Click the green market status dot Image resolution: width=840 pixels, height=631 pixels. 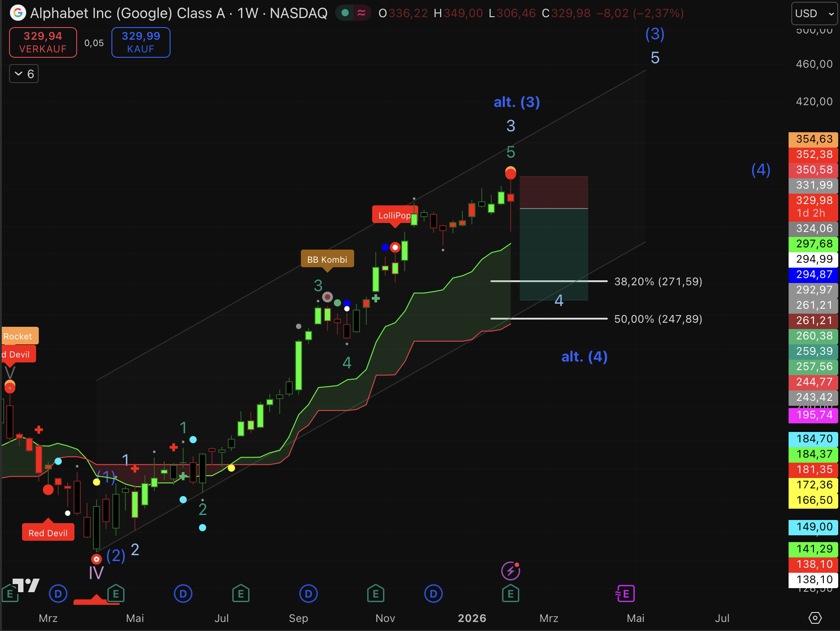coord(345,13)
